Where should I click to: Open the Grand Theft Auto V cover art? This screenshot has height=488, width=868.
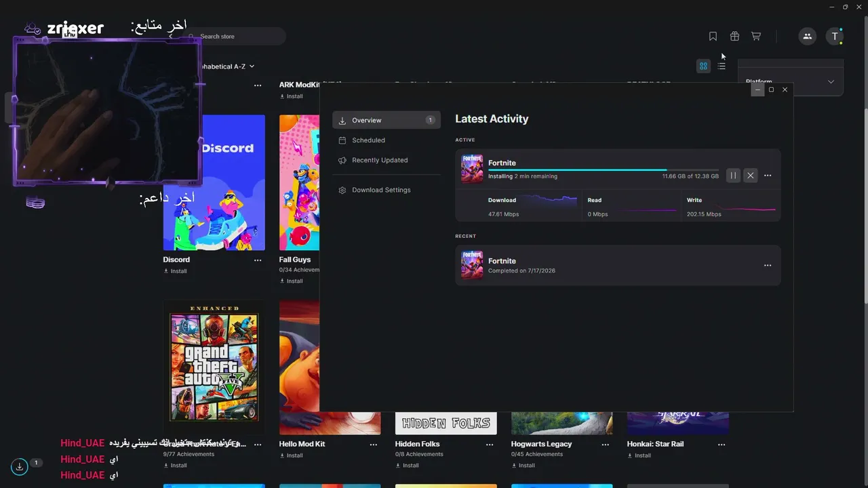click(214, 367)
